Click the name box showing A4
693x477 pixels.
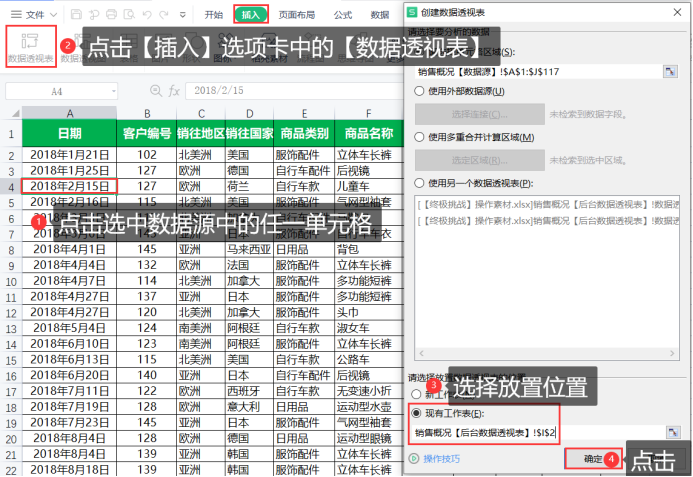point(57,92)
